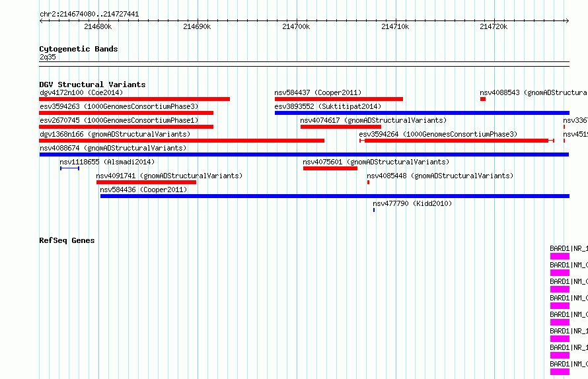588x379 pixels.
Task: Open nsv584437 (Cooper2011) variant label
Action: click(x=318, y=92)
